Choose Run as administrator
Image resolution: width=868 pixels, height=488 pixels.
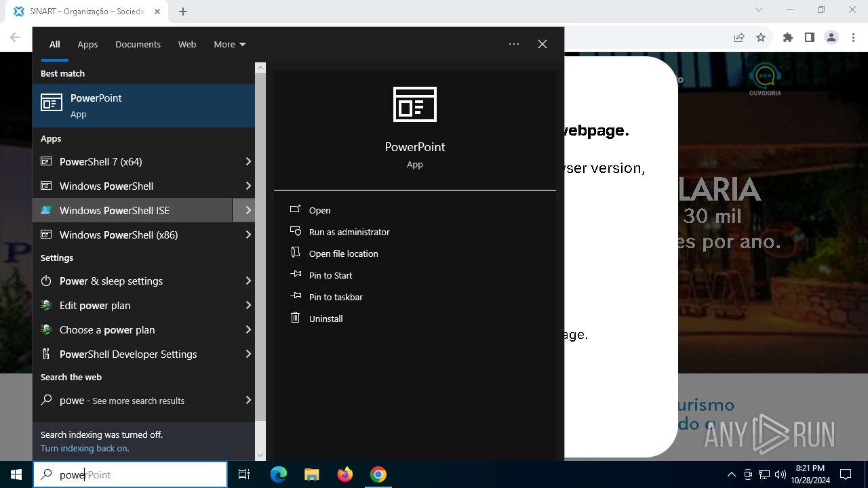349,232
